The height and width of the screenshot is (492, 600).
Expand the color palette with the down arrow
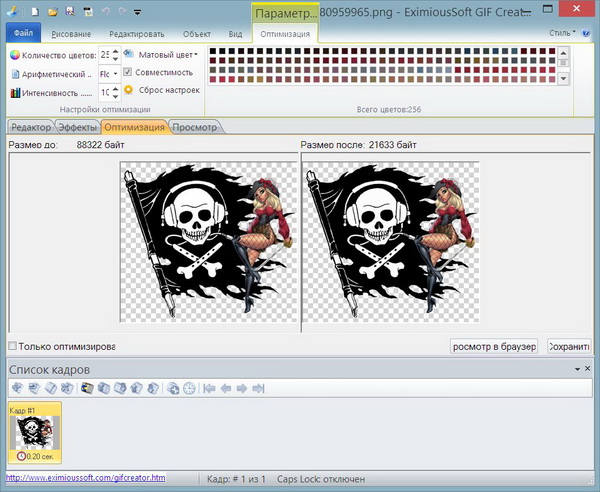[x=563, y=78]
